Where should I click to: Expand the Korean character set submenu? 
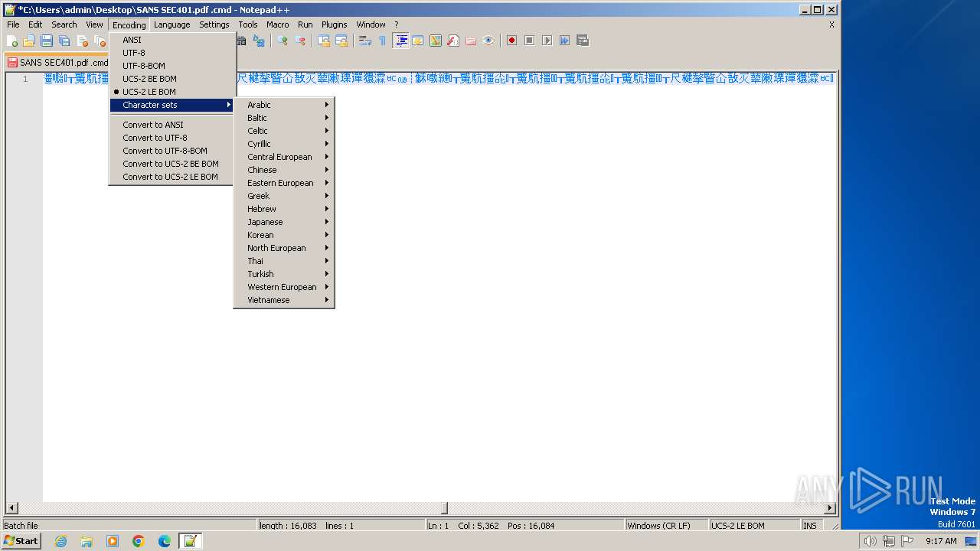[284, 235]
